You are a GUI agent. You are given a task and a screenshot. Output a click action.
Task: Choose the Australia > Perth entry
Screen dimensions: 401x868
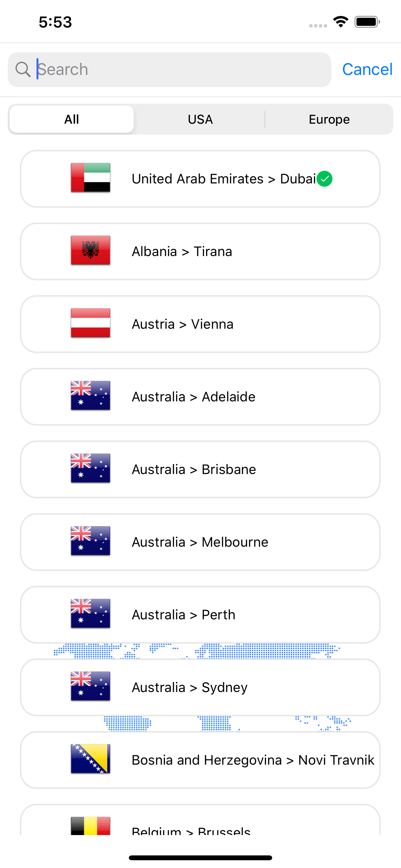coord(200,614)
